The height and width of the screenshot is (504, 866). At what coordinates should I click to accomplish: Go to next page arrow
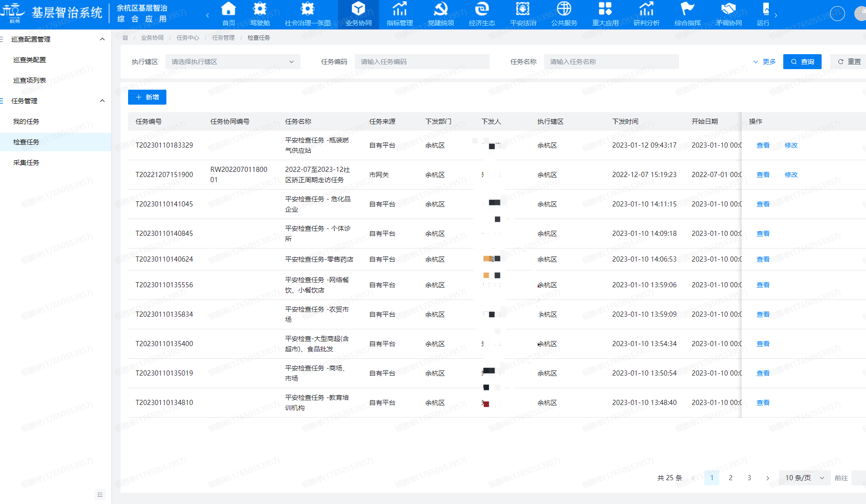[x=767, y=478]
